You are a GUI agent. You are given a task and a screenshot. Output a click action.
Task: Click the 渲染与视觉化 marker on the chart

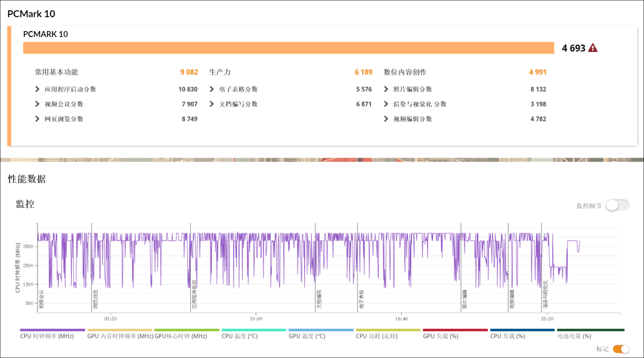click(x=546, y=295)
